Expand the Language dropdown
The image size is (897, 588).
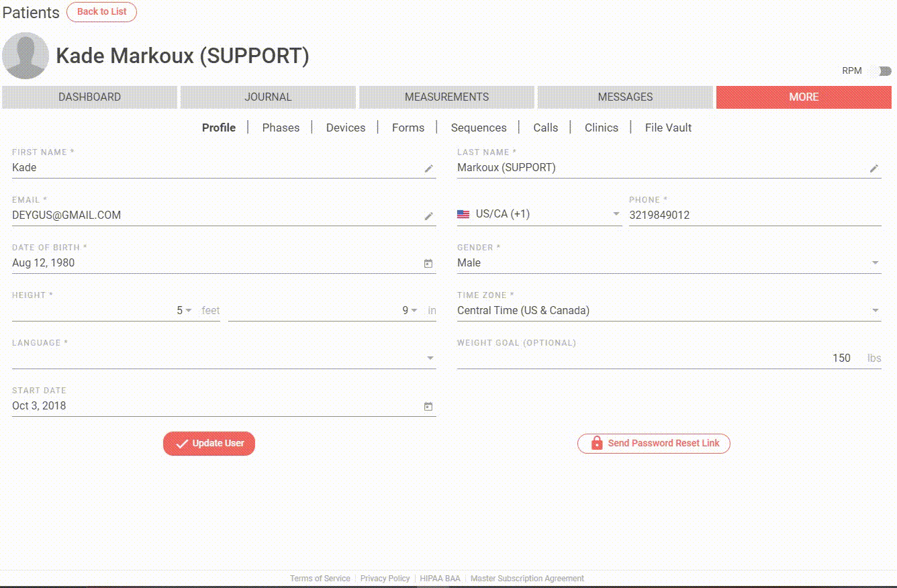(x=430, y=358)
